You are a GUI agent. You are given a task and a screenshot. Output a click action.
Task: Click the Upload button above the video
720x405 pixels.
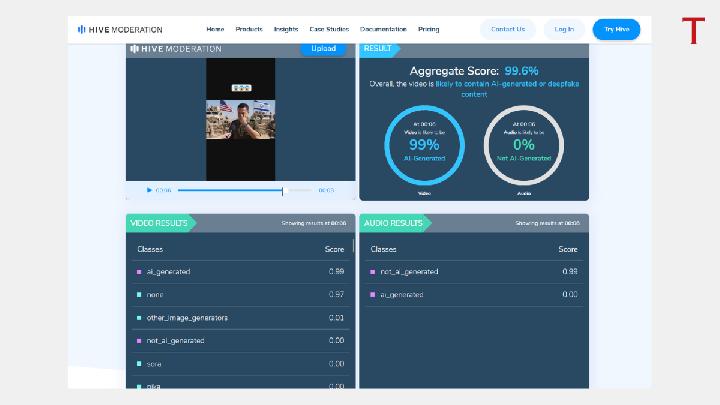[323, 48]
